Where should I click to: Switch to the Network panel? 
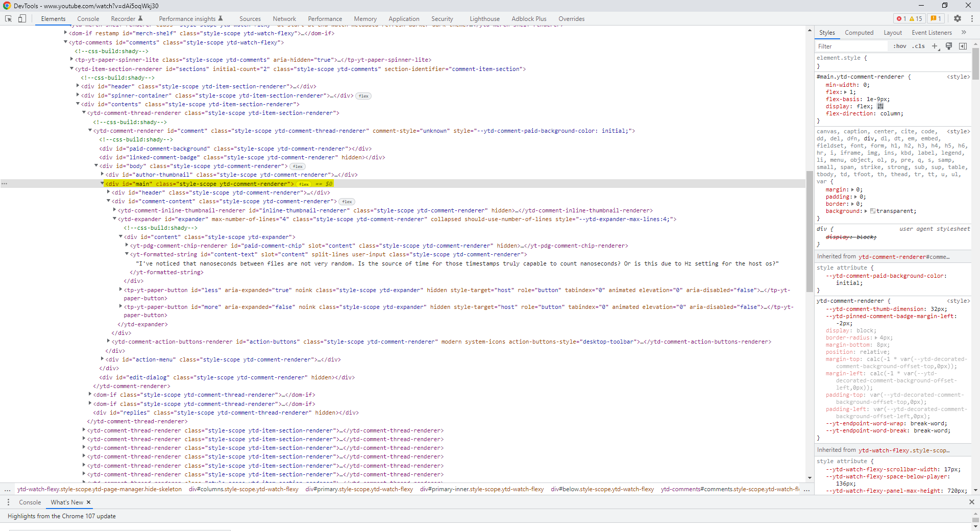point(284,18)
